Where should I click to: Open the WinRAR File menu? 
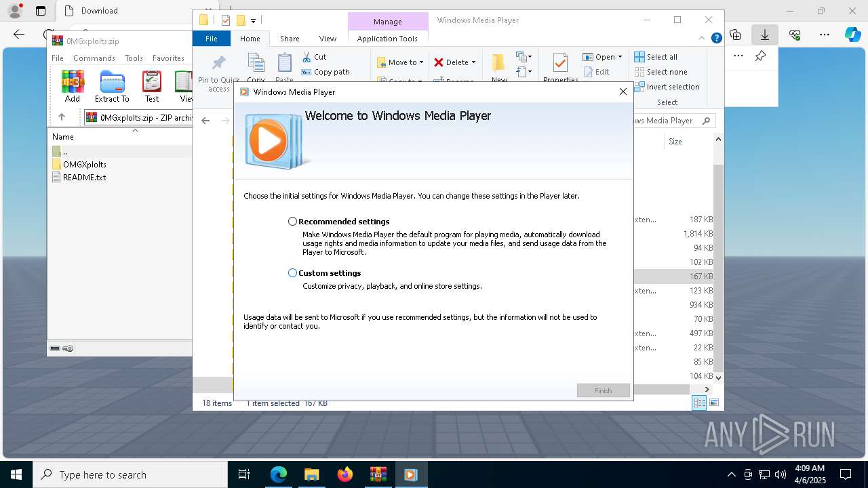58,58
